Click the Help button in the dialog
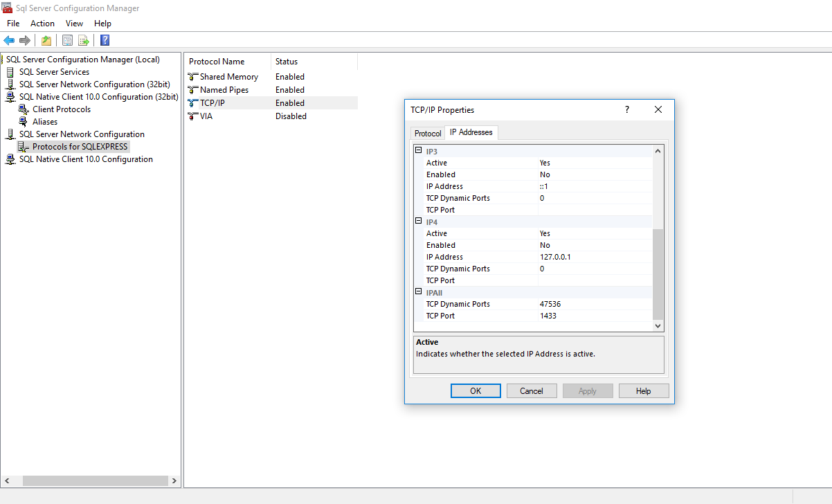 pos(644,391)
